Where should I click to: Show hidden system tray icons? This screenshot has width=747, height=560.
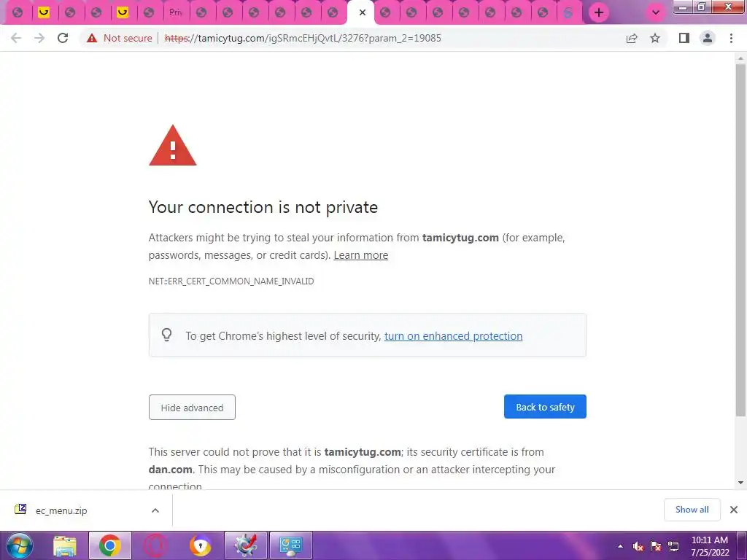[620, 546]
